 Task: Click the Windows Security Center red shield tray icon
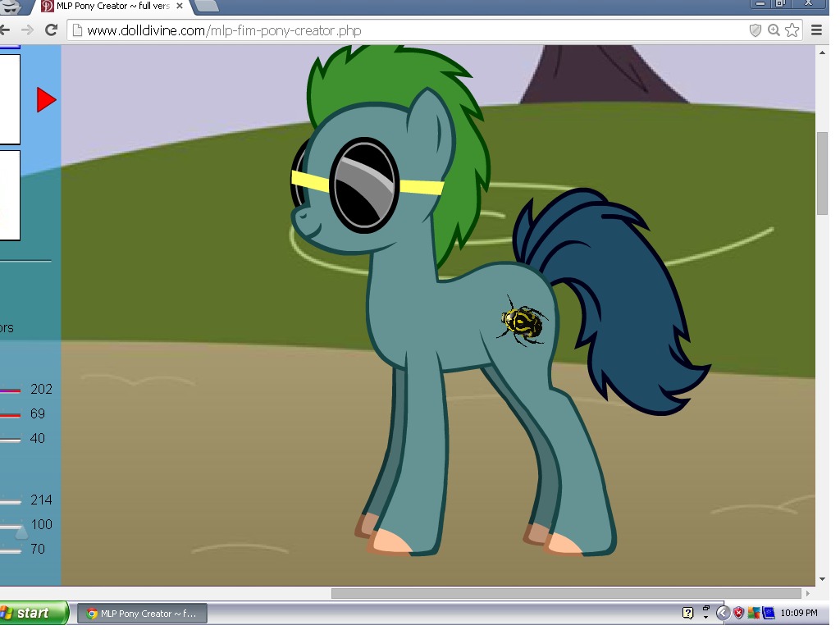[738, 612]
